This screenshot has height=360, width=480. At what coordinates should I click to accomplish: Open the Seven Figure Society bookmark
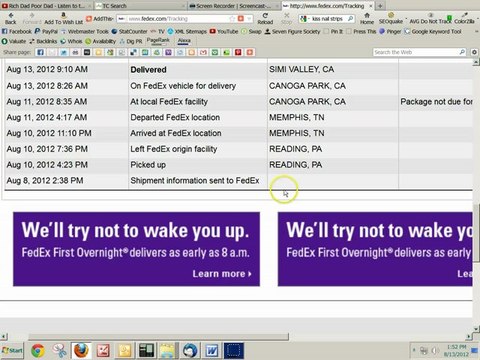pyautogui.click(x=292, y=31)
